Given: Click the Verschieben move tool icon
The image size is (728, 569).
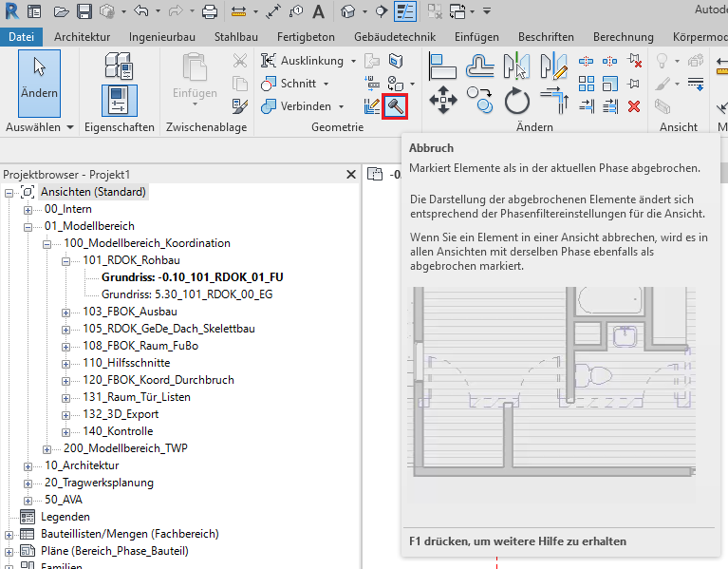Looking at the screenshot, I should point(443,99).
